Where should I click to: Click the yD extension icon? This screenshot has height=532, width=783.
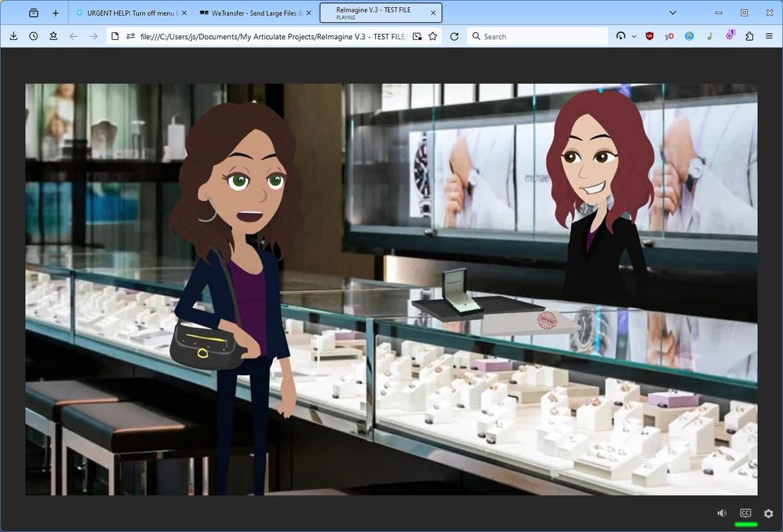[x=669, y=36]
